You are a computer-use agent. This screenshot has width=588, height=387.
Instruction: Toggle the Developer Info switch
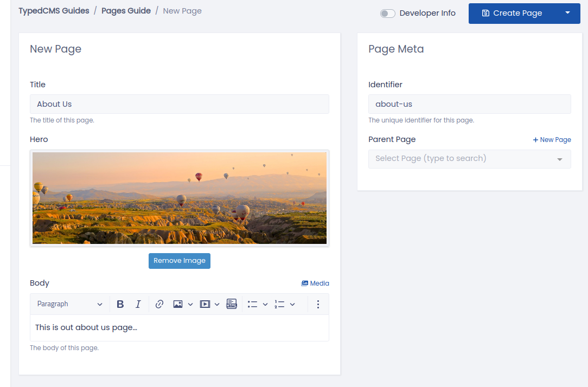pos(387,14)
